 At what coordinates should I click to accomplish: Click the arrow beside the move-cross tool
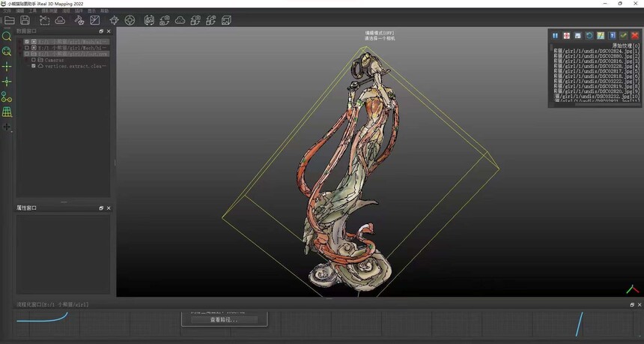click(11, 130)
